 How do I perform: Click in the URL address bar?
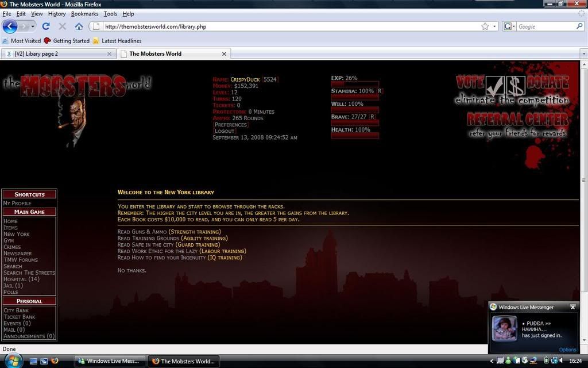point(287,26)
